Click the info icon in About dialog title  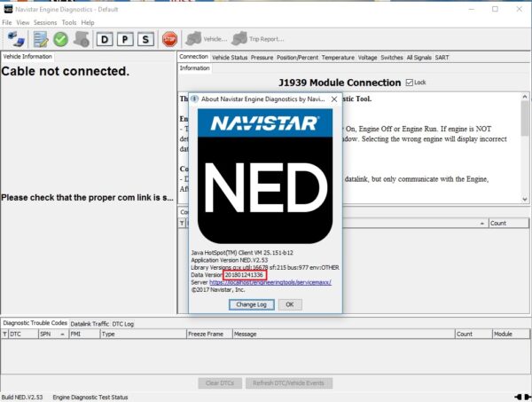click(x=194, y=99)
